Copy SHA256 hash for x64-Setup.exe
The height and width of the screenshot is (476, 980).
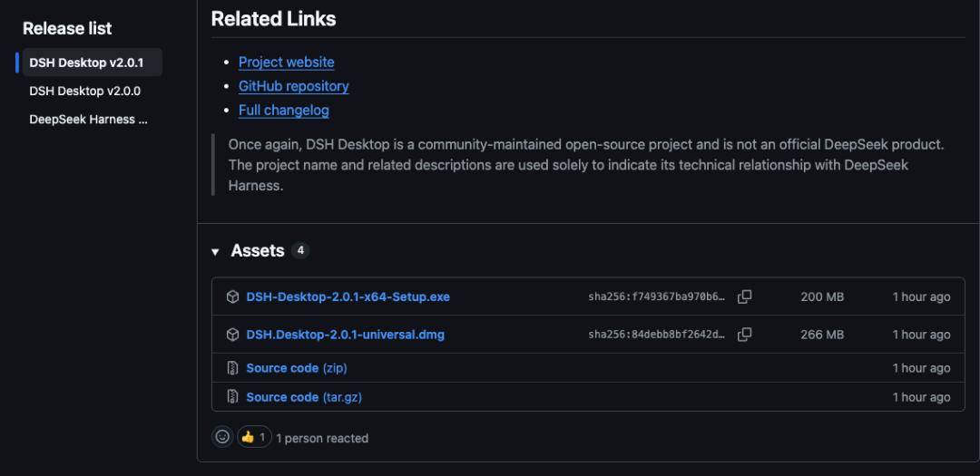click(744, 296)
